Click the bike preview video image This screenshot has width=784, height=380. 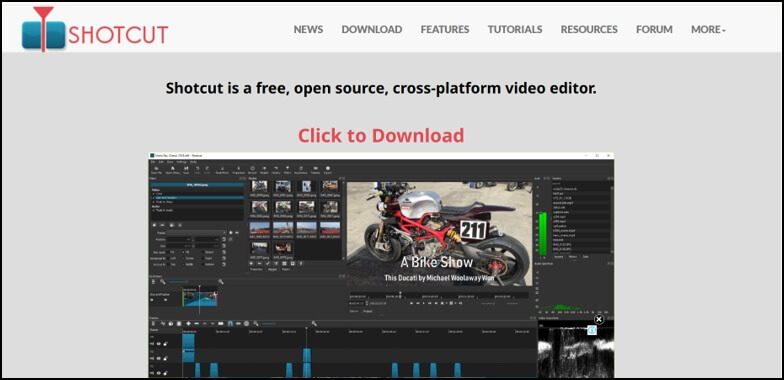[440, 234]
